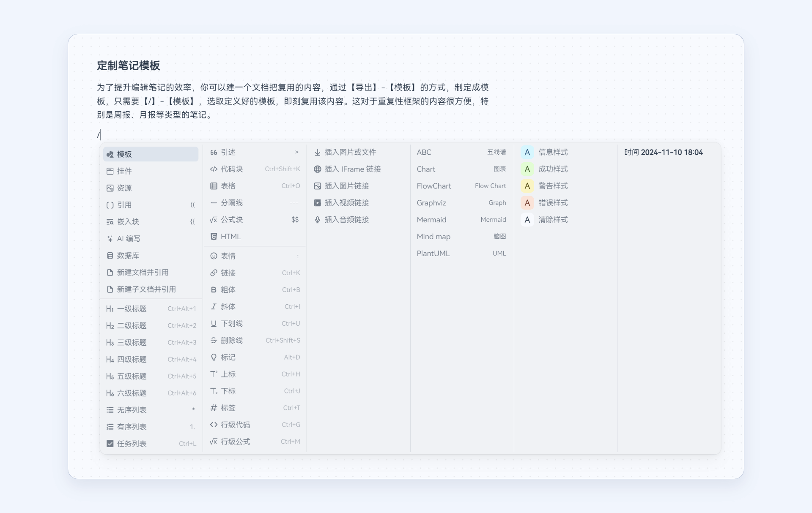812x513 pixels.
Task: Insert 行级公式 inline formula
Action: pos(255,442)
